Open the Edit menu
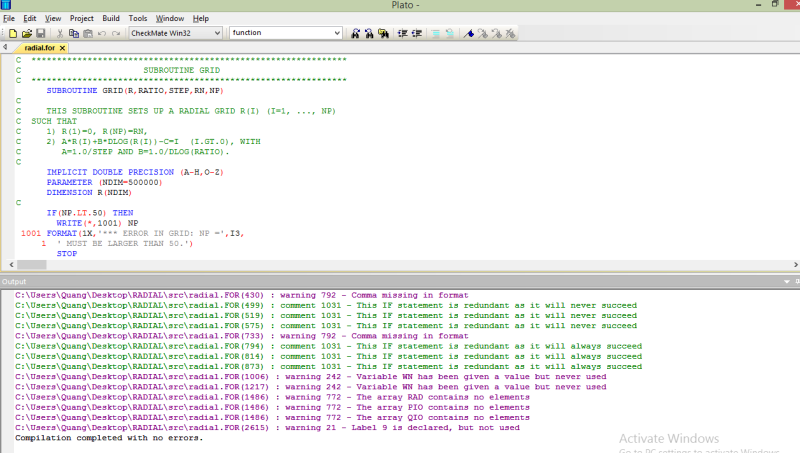 (x=30, y=18)
